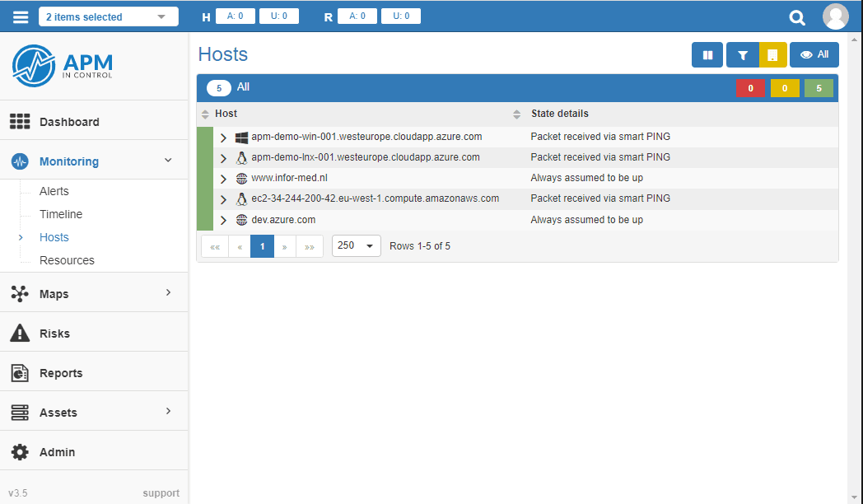Click the support link
Image resolution: width=863 pixels, height=504 pixels.
click(x=161, y=493)
